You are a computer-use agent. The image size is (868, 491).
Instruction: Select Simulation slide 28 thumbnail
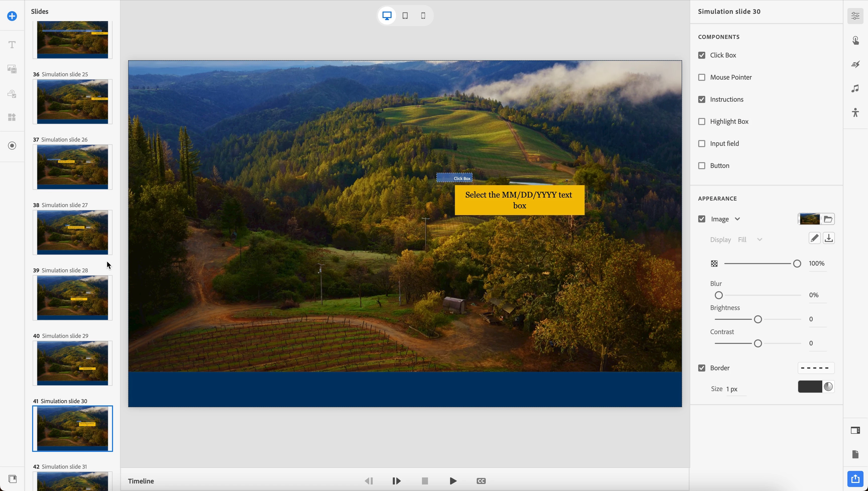click(73, 297)
